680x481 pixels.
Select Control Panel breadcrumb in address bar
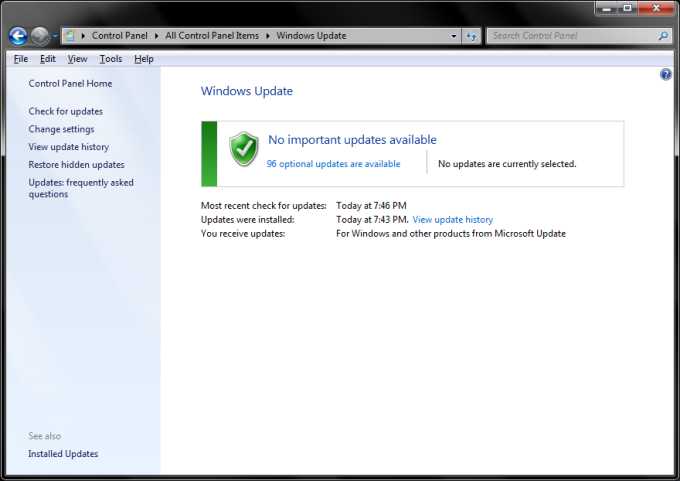click(120, 36)
